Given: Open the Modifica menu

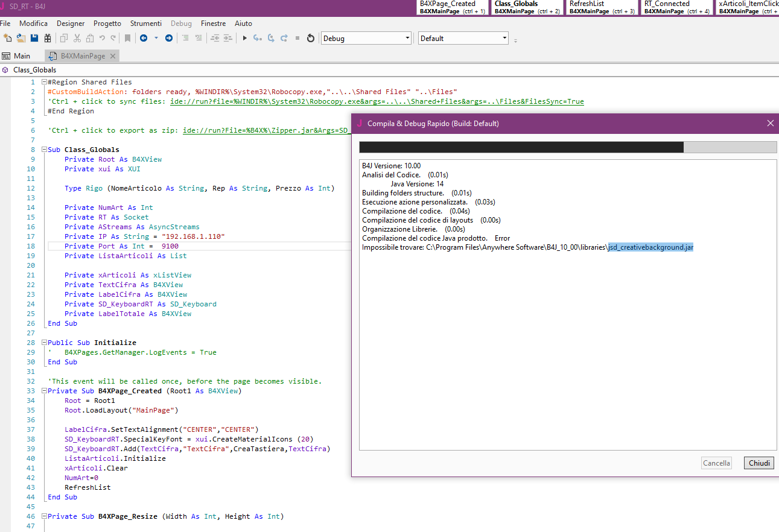Looking at the screenshot, I should pyautogui.click(x=33, y=24).
